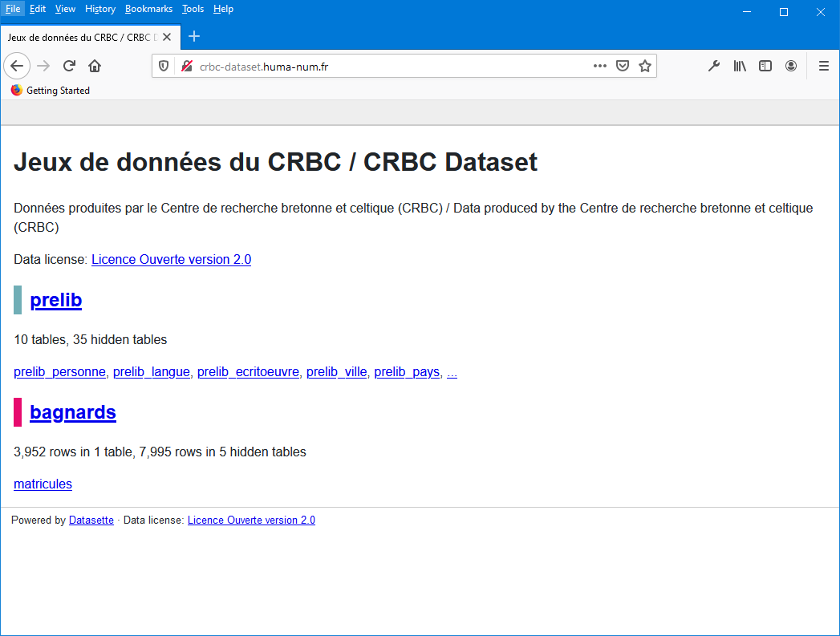Screen dimensions: 840x636
Task: Open the Firefox account icon
Action: (x=791, y=66)
